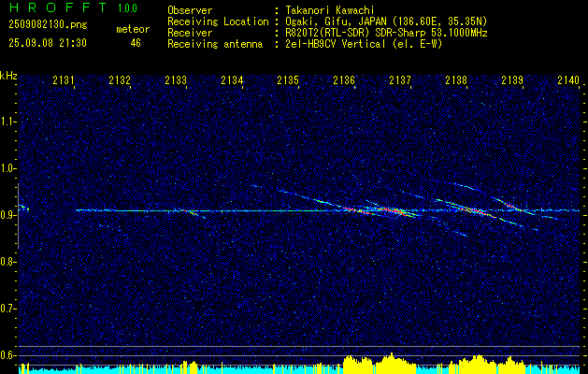Click the 'Receiving Location' label

(x=218, y=22)
